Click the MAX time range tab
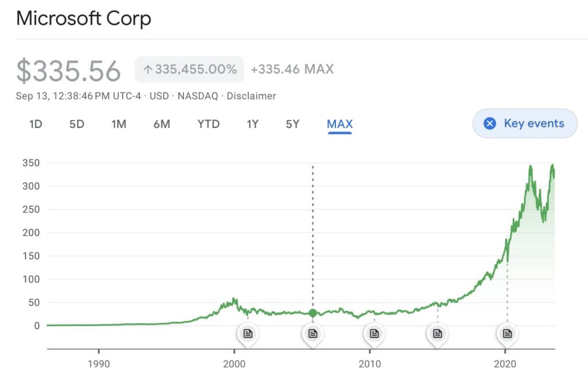 click(x=339, y=124)
